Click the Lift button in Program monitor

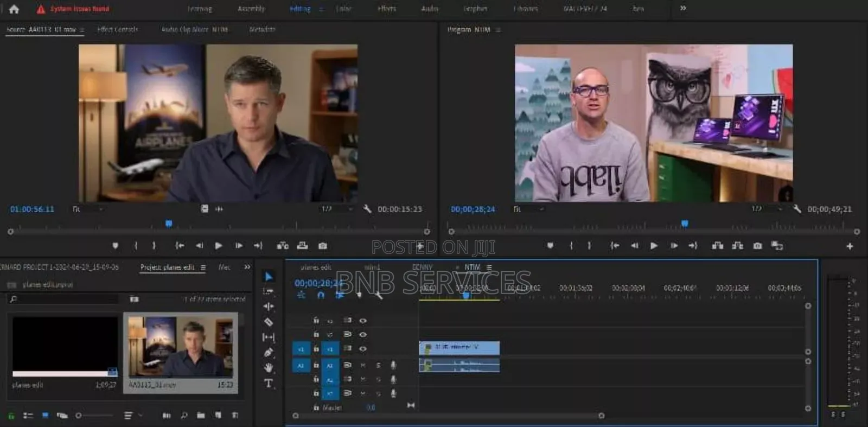coord(718,246)
